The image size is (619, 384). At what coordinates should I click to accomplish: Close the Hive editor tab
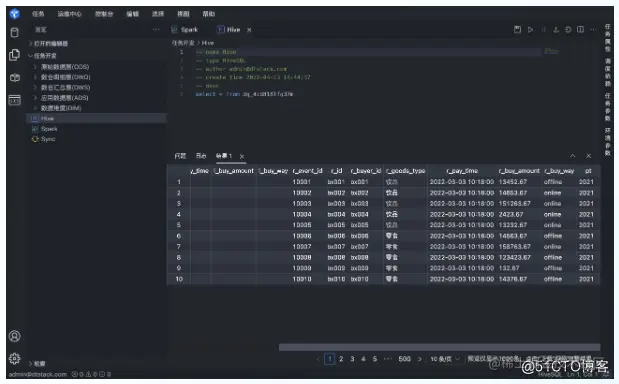249,30
